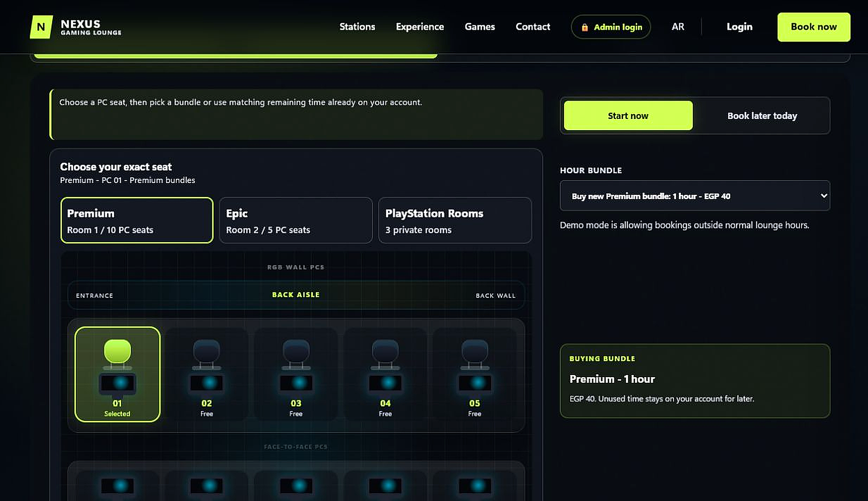Image resolution: width=868 pixels, height=501 pixels.
Task: Click the green progress bar under header
Action: click(x=236, y=56)
